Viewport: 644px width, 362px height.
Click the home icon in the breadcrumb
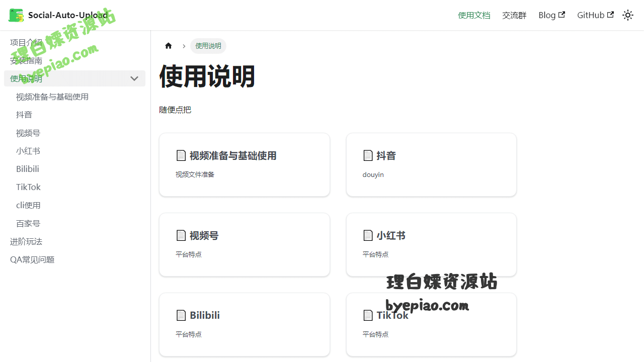tap(169, 46)
